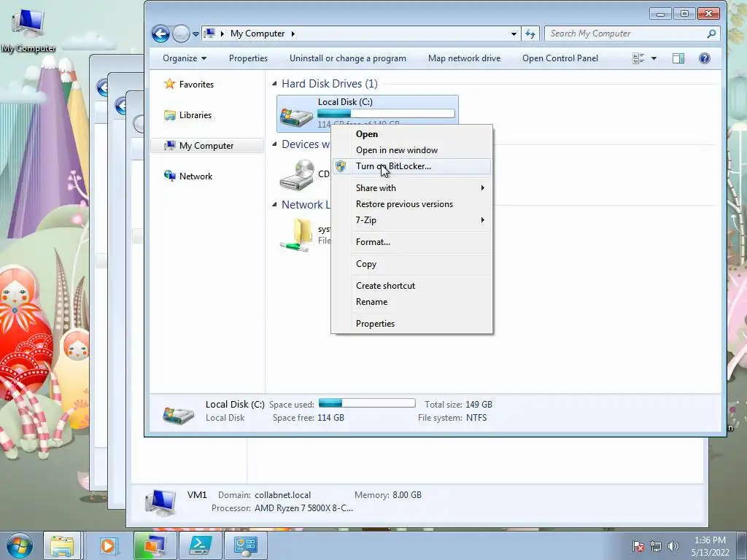Screen dimensions: 747x560
Task: Click the My Computer breadcrumb in address bar
Action: (258, 34)
